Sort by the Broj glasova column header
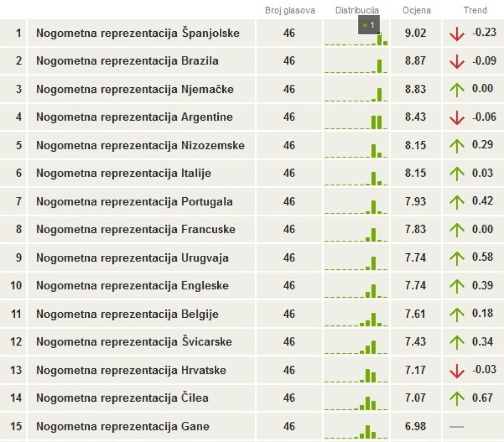The width and height of the screenshot is (504, 442). tap(290, 10)
